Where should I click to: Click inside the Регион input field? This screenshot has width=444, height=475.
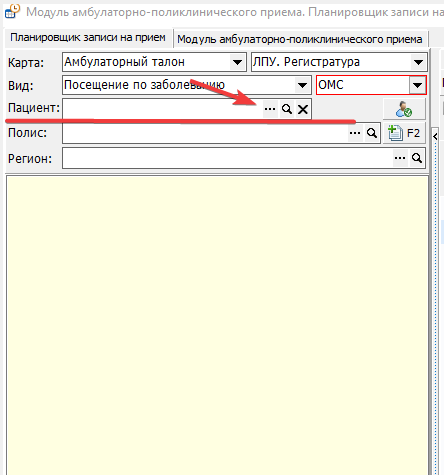228,158
